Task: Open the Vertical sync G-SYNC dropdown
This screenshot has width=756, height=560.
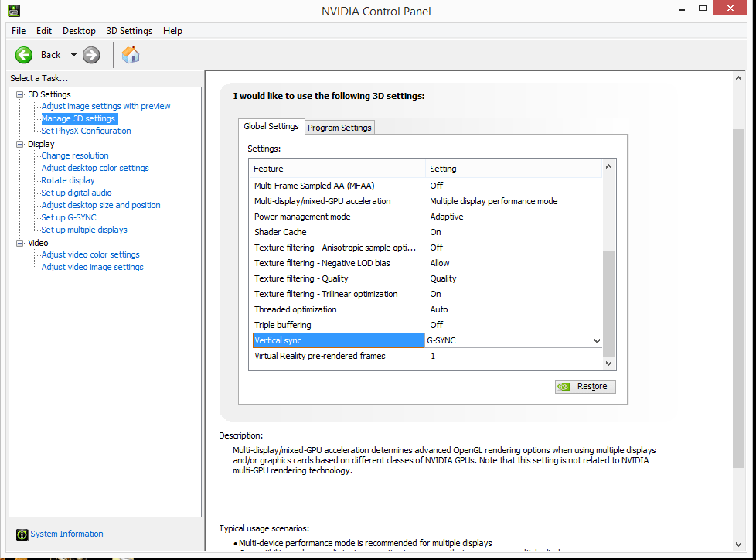Action: pos(596,340)
